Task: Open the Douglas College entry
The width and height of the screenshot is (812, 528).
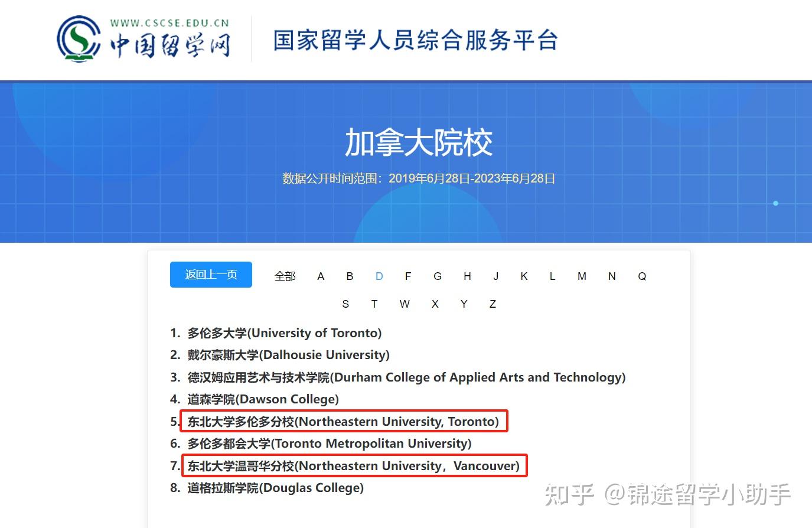Action: tap(275, 488)
